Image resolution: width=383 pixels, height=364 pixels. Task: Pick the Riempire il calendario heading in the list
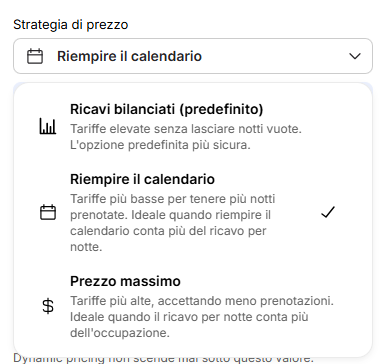coord(142,179)
